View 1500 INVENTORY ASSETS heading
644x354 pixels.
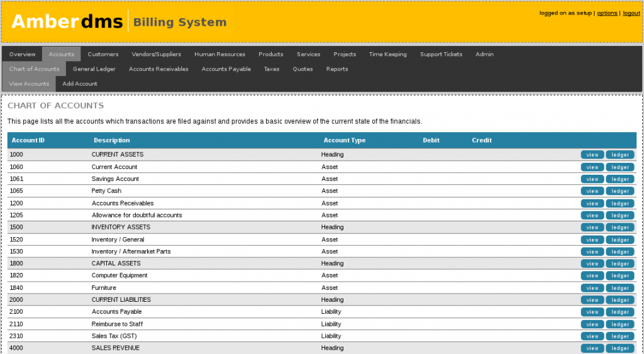(592, 227)
